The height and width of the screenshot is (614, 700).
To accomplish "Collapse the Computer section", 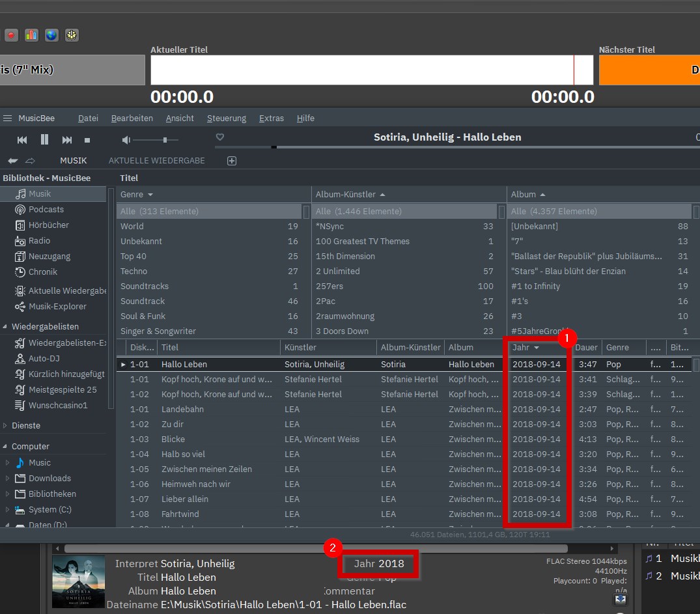I will click(x=5, y=447).
